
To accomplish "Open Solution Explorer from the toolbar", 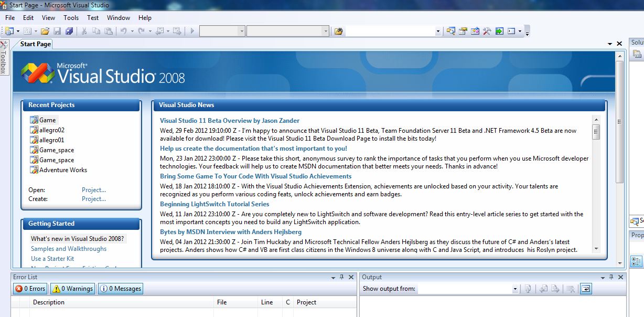I will pyautogui.click(x=451, y=31).
